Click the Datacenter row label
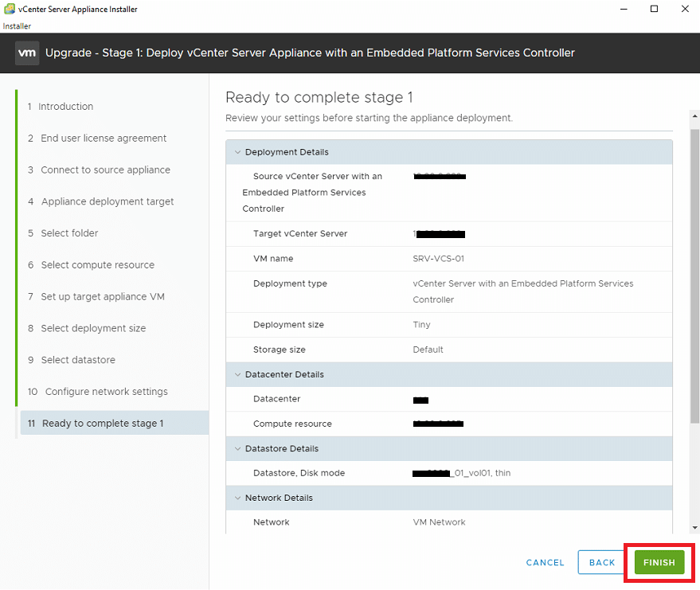Image resolution: width=700 pixels, height=590 pixels. 277,399
